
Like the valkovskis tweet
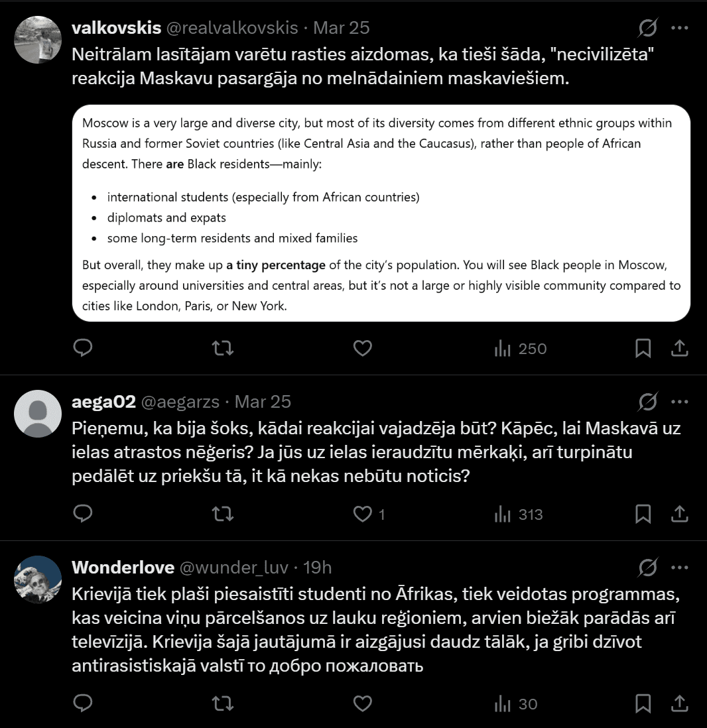pyautogui.click(x=362, y=348)
